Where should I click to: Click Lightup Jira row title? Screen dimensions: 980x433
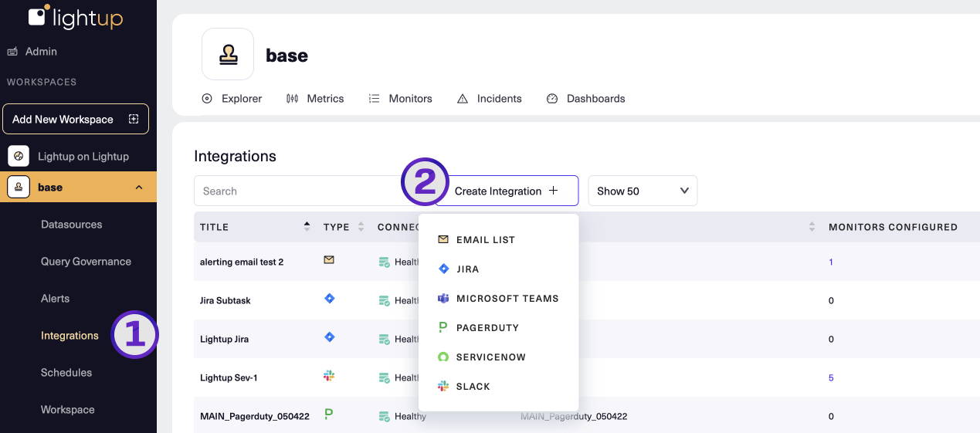(x=224, y=339)
